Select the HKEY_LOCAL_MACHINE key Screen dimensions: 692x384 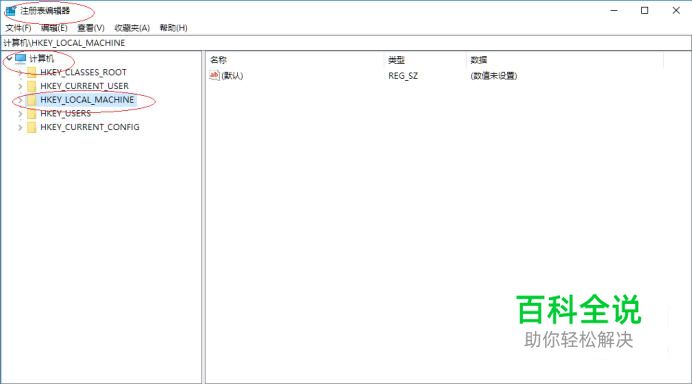click(87, 100)
